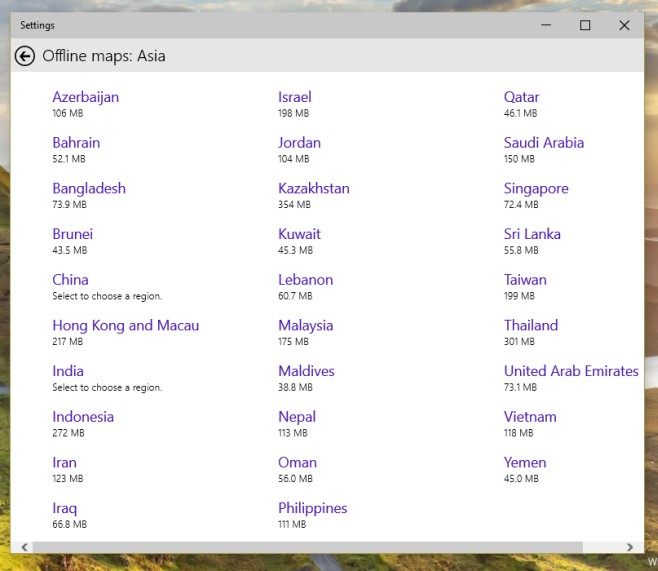Select the Jordan map
Viewport: 658px width, 571px height.
[299, 143]
